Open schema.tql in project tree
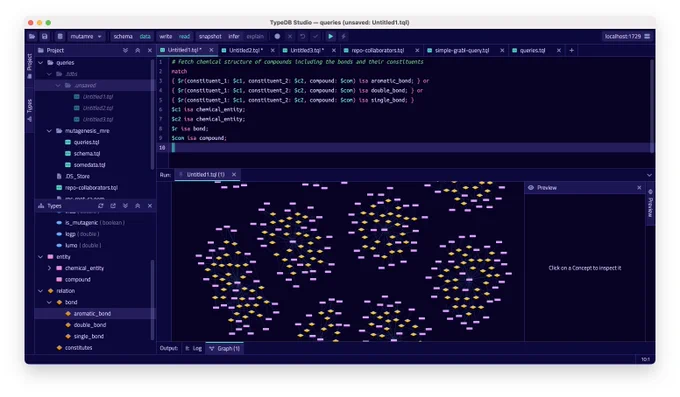The image size is (680, 397). point(87,154)
